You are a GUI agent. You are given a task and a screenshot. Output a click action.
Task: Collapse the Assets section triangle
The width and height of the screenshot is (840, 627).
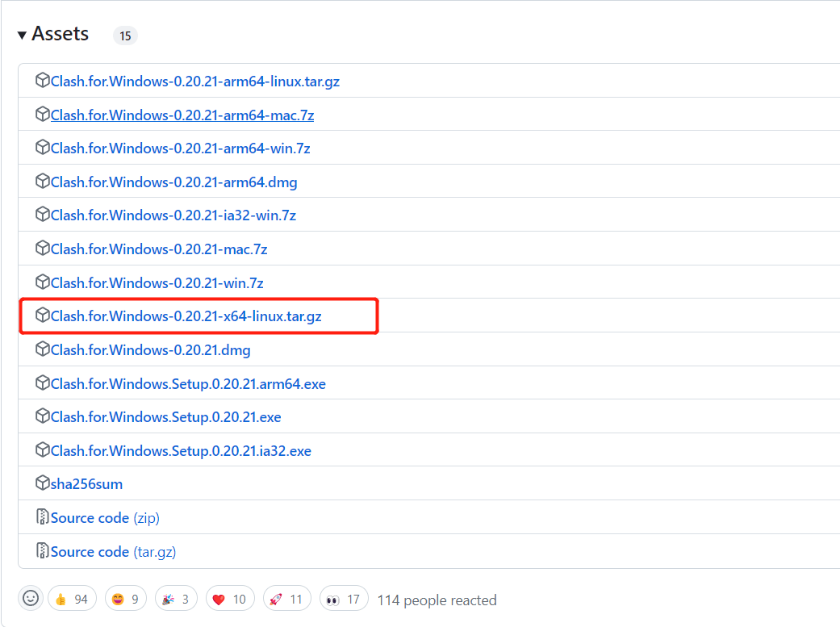pyautogui.click(x=22, y=36)
